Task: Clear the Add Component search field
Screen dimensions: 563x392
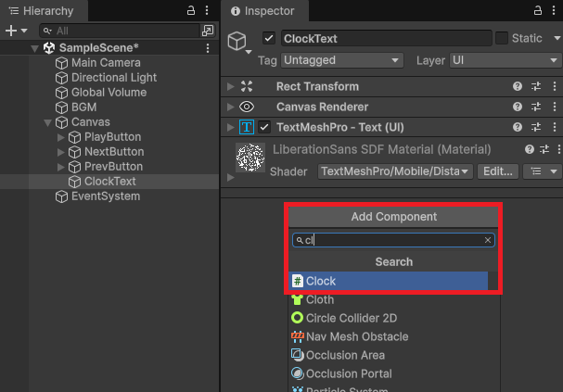Action: click(x=488, y=240)
